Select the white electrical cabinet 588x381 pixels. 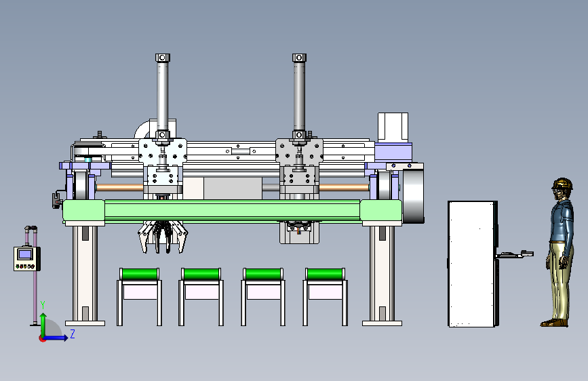point(473,264)
